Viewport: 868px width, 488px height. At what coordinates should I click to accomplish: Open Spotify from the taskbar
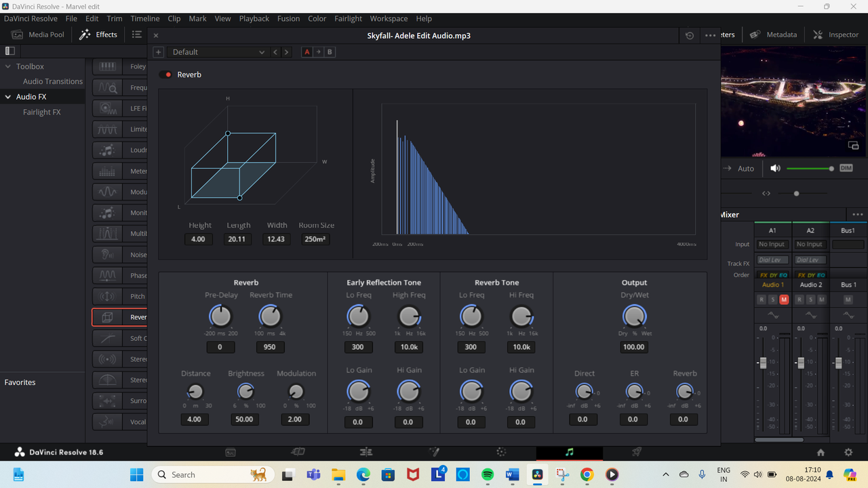488,474
